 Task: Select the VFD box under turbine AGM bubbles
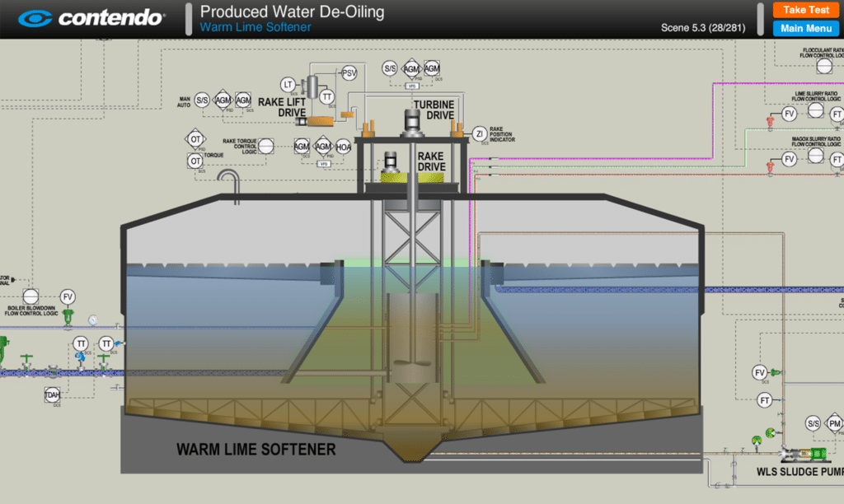coord(412,86)
